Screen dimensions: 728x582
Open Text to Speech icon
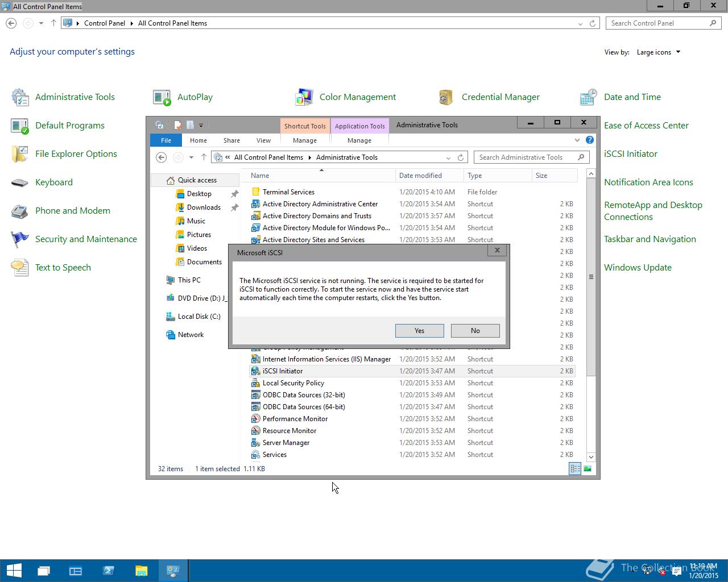(20, 268)
